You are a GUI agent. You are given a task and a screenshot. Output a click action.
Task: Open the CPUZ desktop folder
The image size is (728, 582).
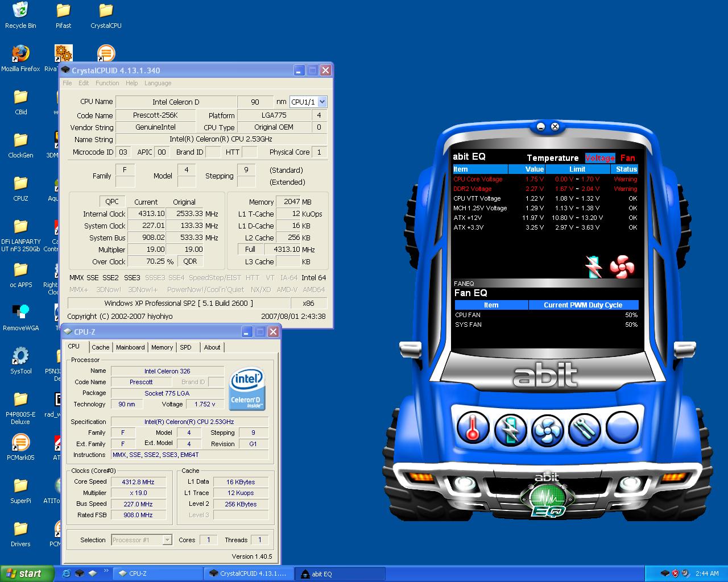point(20,188)
